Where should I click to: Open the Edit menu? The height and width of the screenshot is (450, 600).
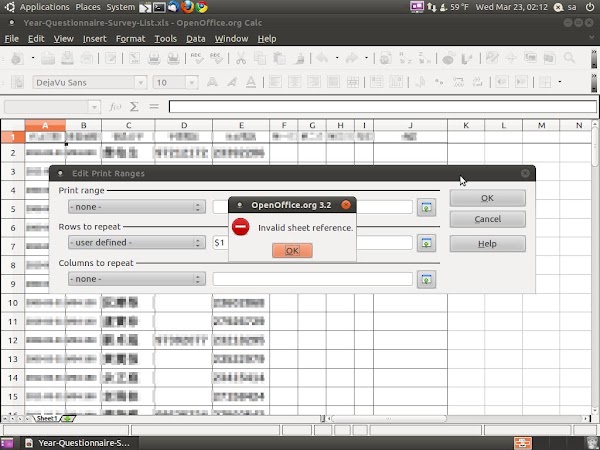(x=36, y=39)
